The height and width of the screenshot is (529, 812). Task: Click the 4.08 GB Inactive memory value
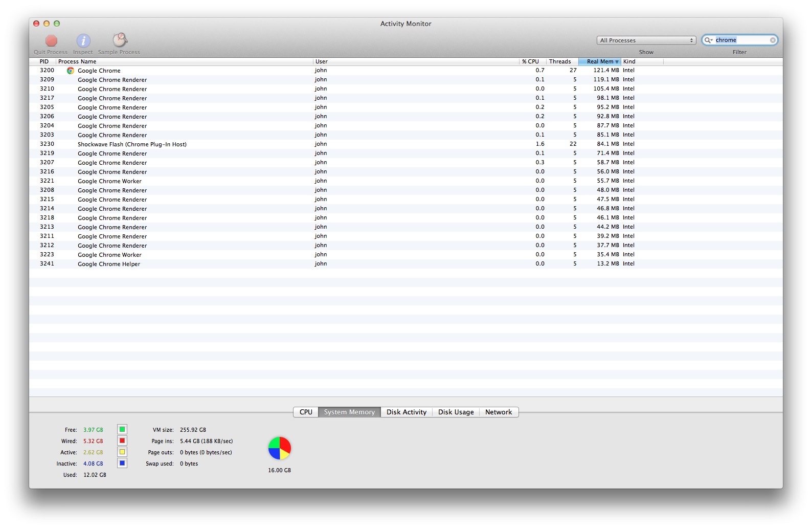tap(93, 464)
